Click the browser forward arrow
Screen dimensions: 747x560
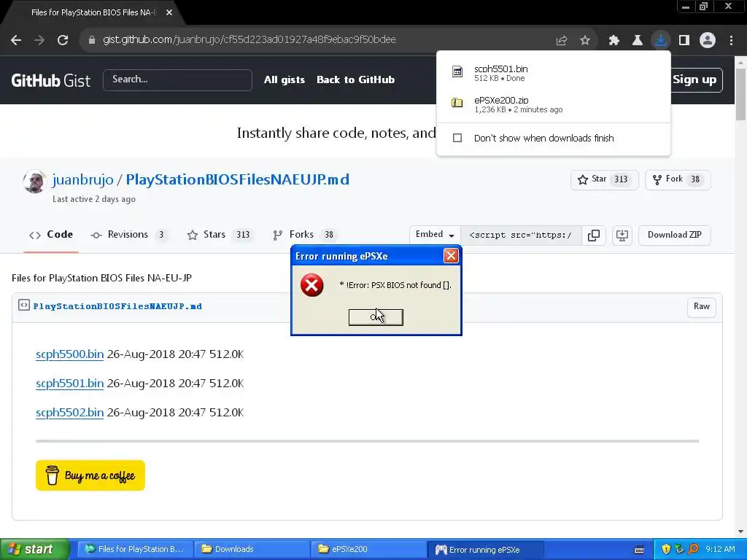click(39, 40)
